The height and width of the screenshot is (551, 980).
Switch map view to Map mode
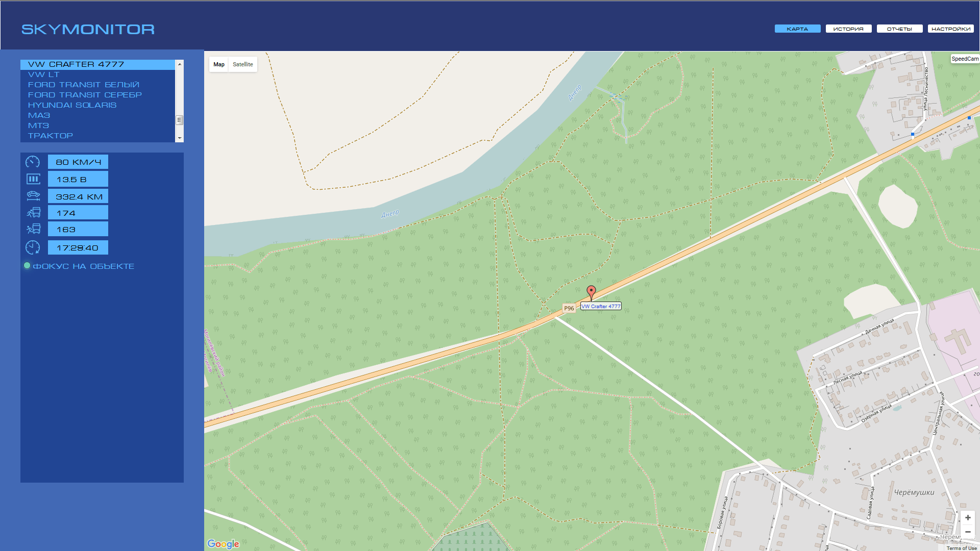[x=219, y=64]
